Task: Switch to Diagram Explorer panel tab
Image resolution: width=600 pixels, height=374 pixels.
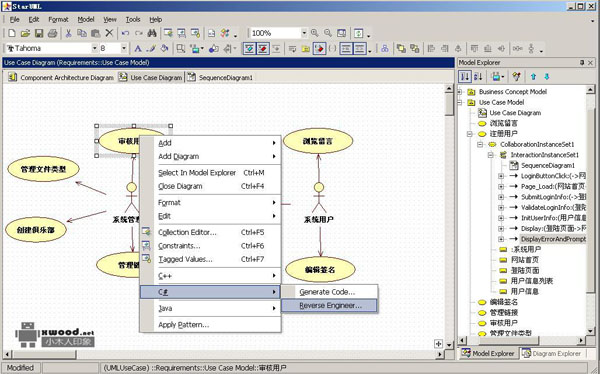Action: coord(552,353)
